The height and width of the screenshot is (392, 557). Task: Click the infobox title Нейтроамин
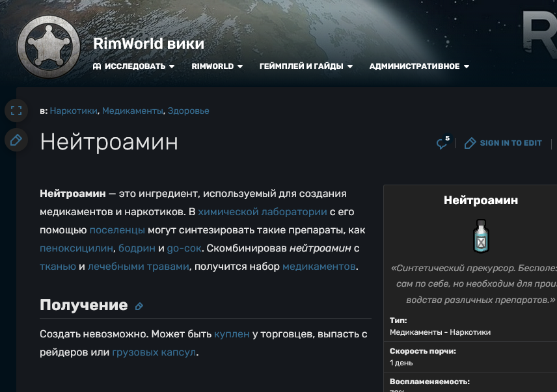(481, 200)
